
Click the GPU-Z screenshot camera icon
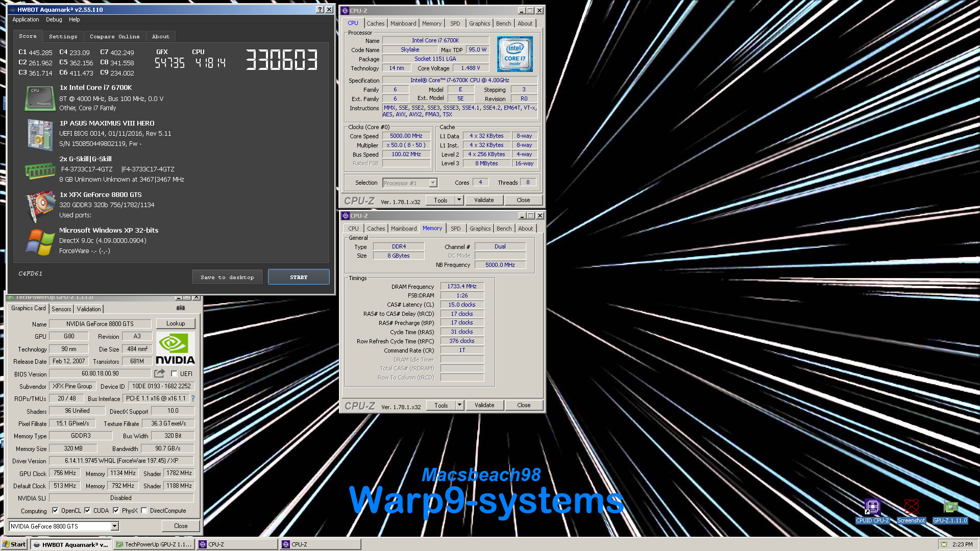click(x=180, y=308)
